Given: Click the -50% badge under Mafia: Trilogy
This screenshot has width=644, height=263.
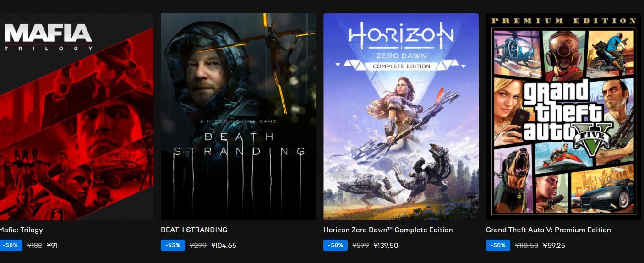Looking at the screenshot, I should (11, 245).
